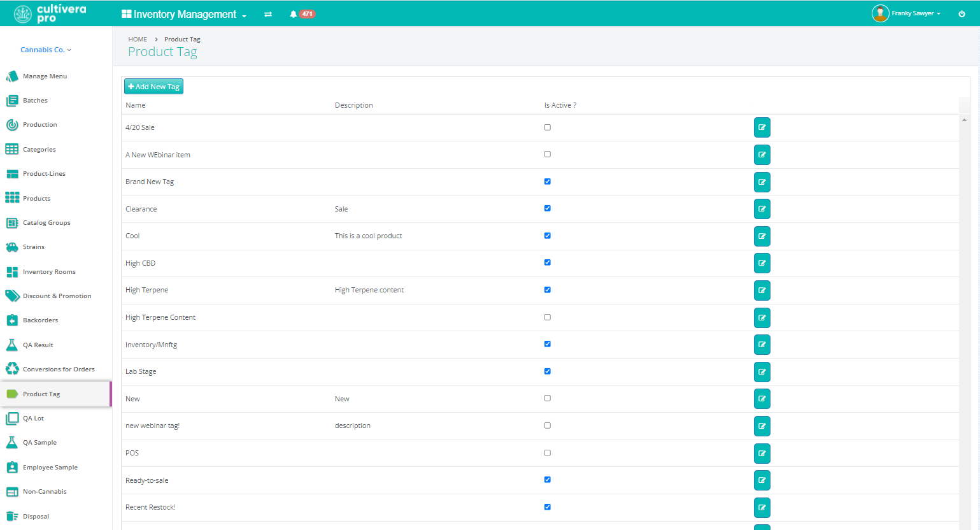Uncheck Is Active for Inventory/Mnftg
Screen dimensions: 980x530
pyautogui.click(x=548, y=344)
